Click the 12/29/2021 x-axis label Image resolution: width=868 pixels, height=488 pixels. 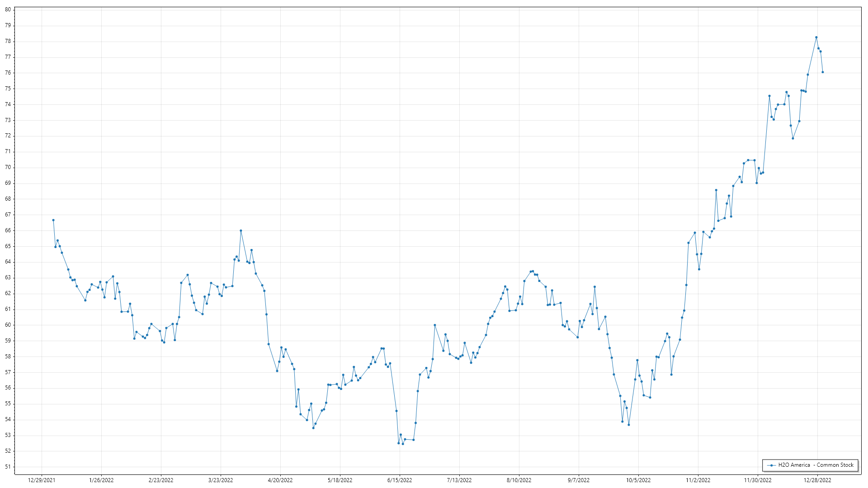click(x=42, y=480)
